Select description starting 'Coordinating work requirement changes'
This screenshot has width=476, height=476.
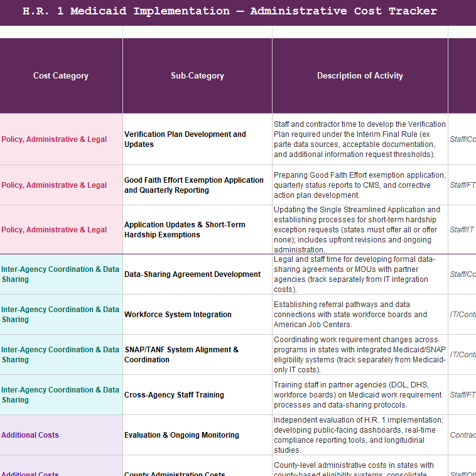360,355
